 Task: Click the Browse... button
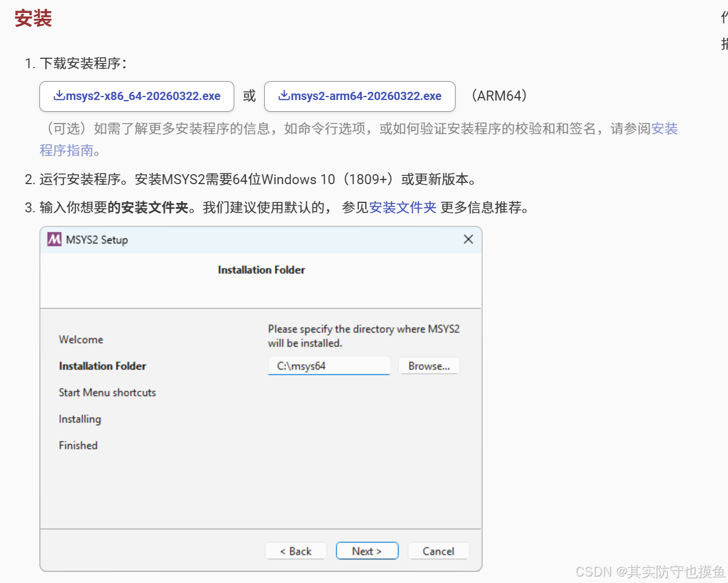pos(429,366)
